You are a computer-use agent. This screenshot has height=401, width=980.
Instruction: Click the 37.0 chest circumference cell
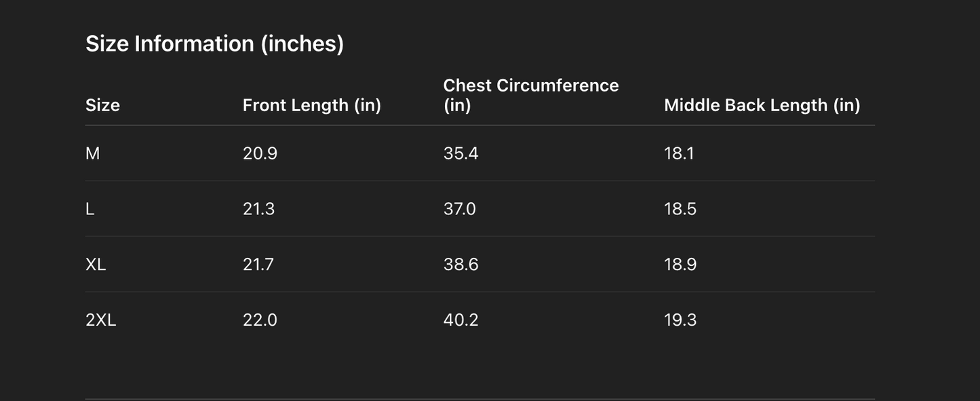pos(459,209)
